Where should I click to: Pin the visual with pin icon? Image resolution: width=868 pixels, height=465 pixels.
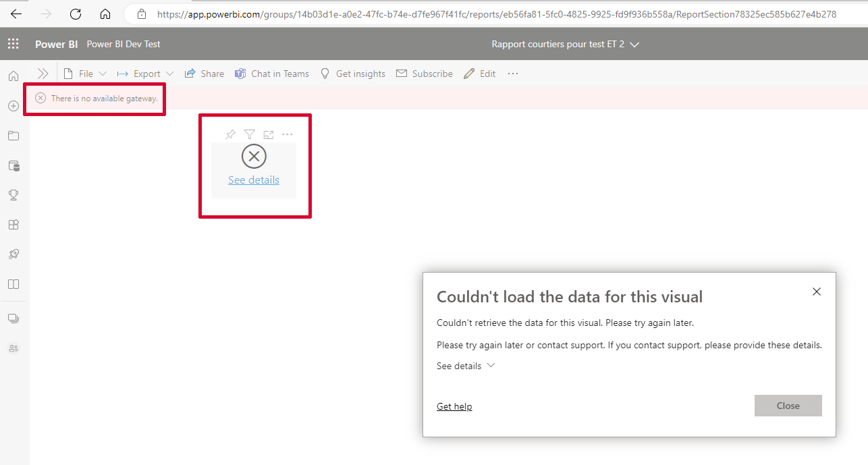click(231, 134)
